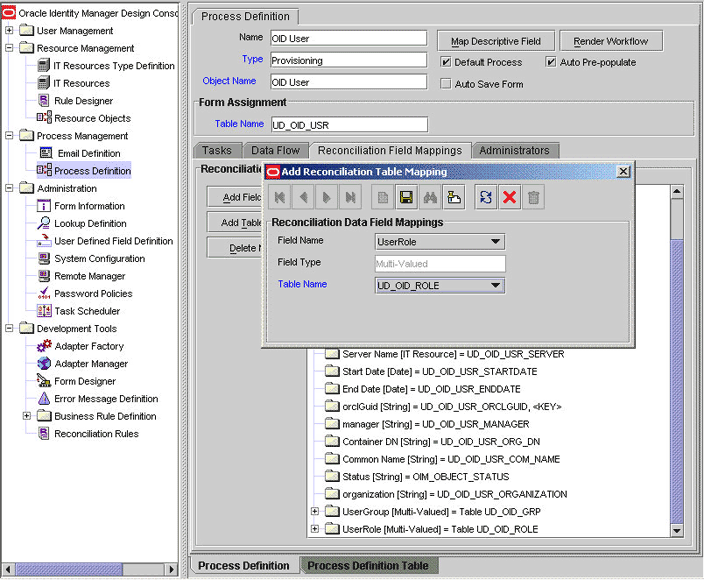Expand the UserGroup Multi-Valued mapping
Screen dimensions: 704x580
(315, 511)
